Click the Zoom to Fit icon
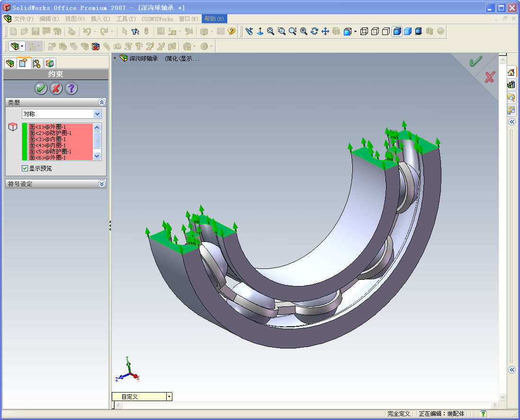Screen dimensions: 520x420 pos(271,31)
